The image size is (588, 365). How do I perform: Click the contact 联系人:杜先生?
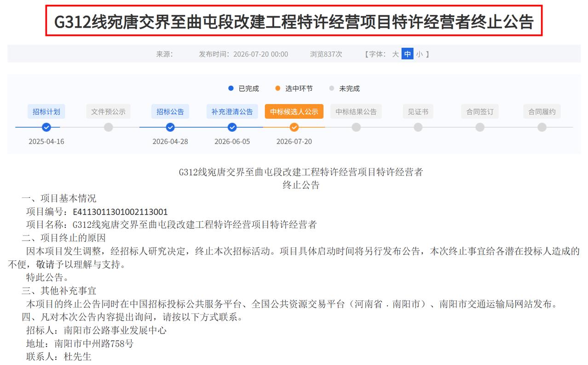click(59, 357)
